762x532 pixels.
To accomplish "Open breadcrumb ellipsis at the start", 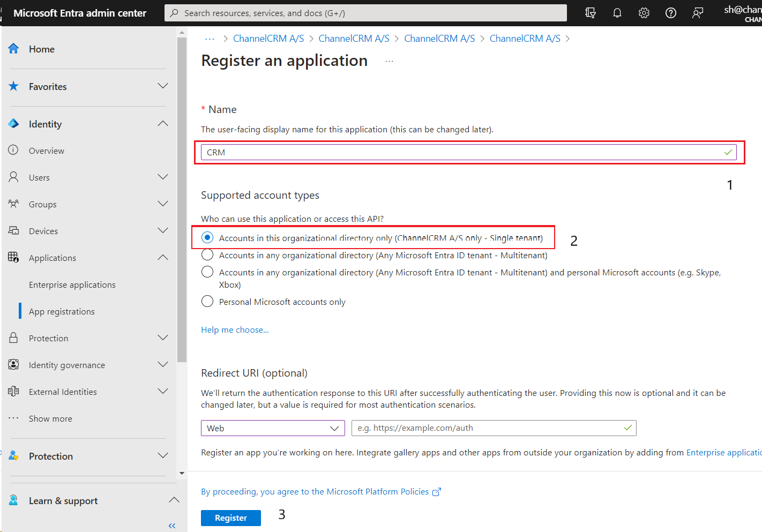I will pyautogui.click(x=210, y=39).
